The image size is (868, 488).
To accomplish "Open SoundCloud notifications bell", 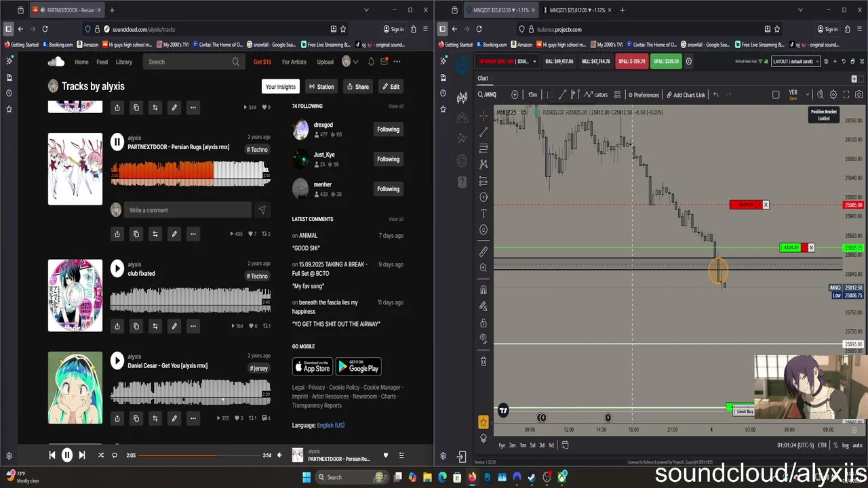I will point(371,62).
